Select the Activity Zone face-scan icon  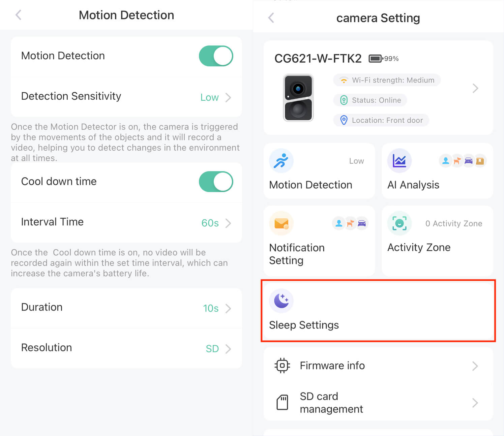click(399, 223)
